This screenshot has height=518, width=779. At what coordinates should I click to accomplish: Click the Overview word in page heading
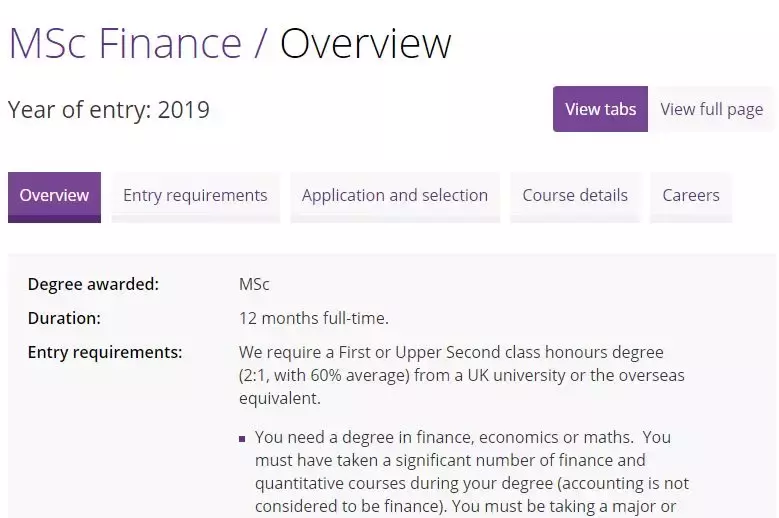tap(365, 43)
